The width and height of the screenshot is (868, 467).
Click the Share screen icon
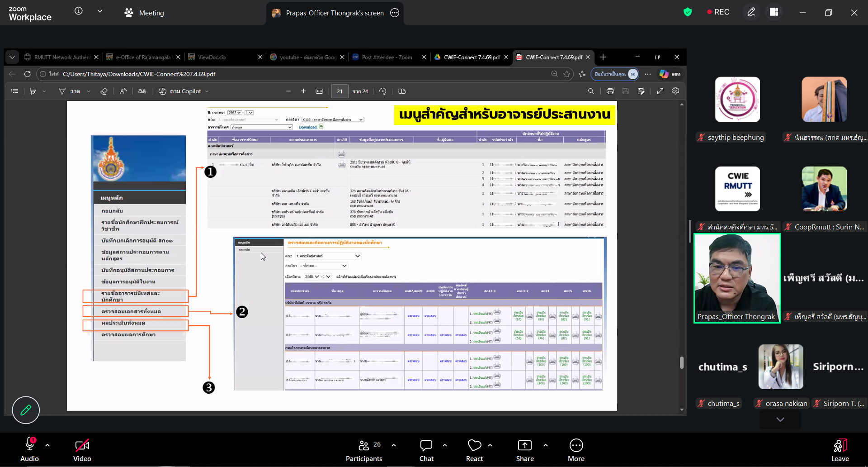click(x=524, y=451)
